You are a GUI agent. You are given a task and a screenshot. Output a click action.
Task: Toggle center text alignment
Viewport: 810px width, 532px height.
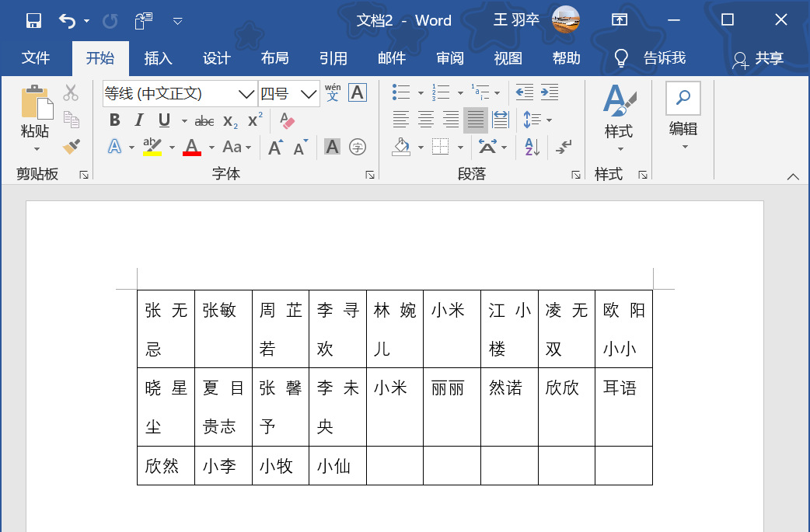(x=425, y=119)
